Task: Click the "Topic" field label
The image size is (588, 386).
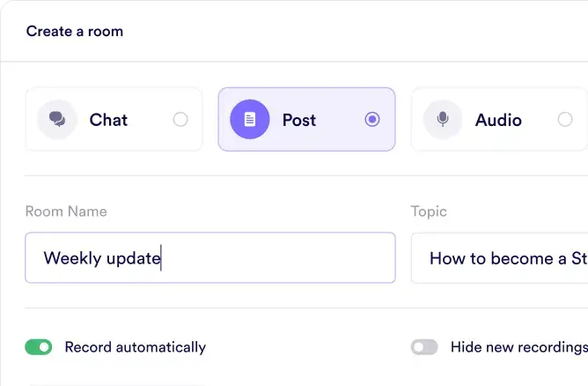Action: point(429,212)
